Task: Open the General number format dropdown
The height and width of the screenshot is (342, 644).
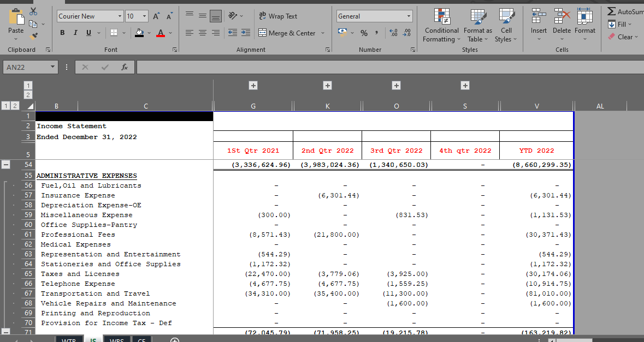Action: [409, 16]
